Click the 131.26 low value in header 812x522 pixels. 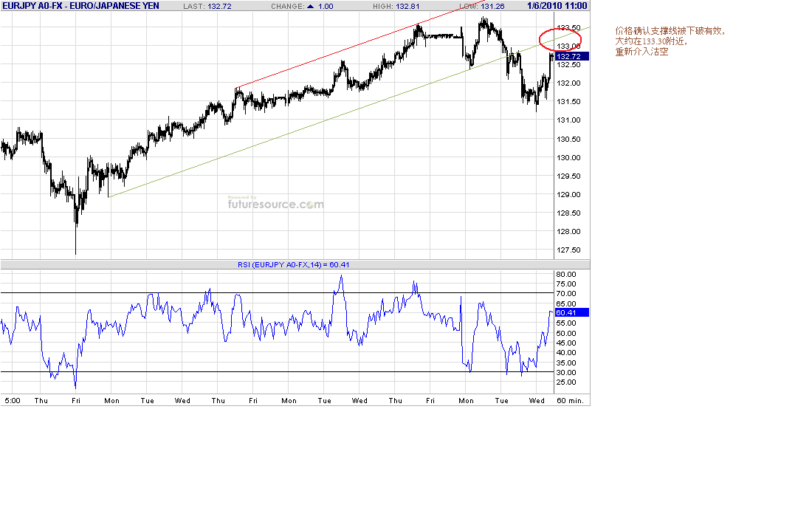click(x=492, y=6)
